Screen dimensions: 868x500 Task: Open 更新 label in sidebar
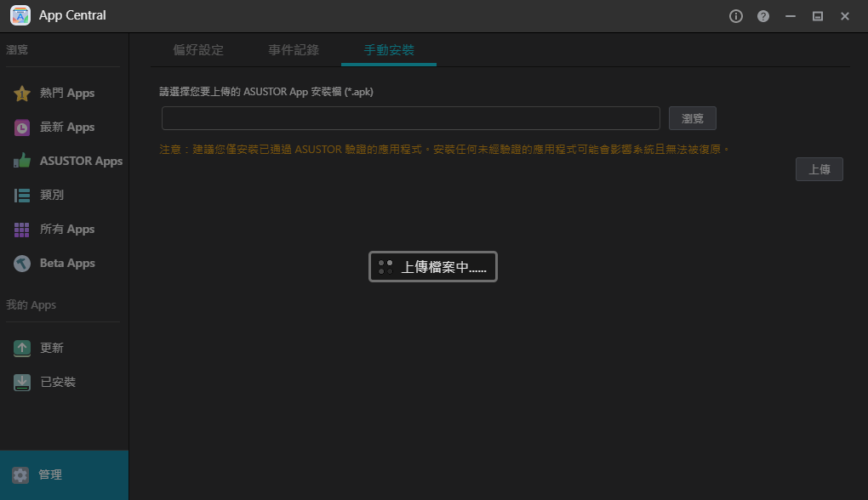(x=51, y=348)
